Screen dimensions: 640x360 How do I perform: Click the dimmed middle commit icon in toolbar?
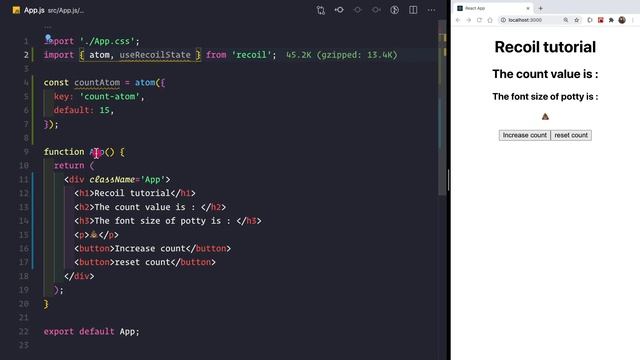coord(358,10)
